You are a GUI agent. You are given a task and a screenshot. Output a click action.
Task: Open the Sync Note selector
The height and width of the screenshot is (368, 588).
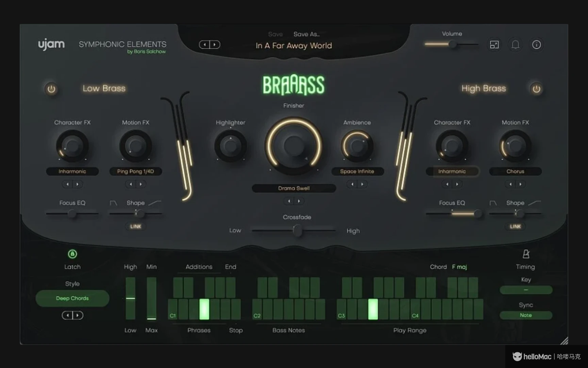pos(526,315)
